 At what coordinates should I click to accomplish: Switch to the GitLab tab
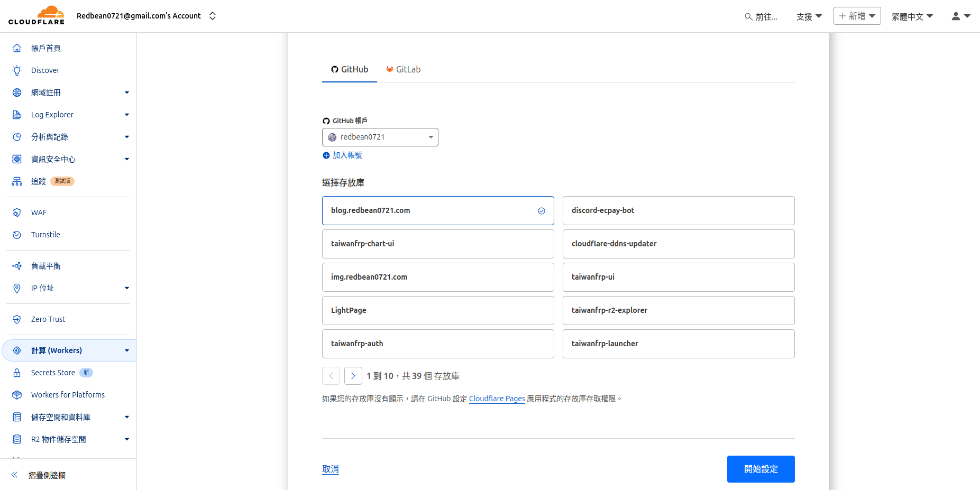point(403,69)
